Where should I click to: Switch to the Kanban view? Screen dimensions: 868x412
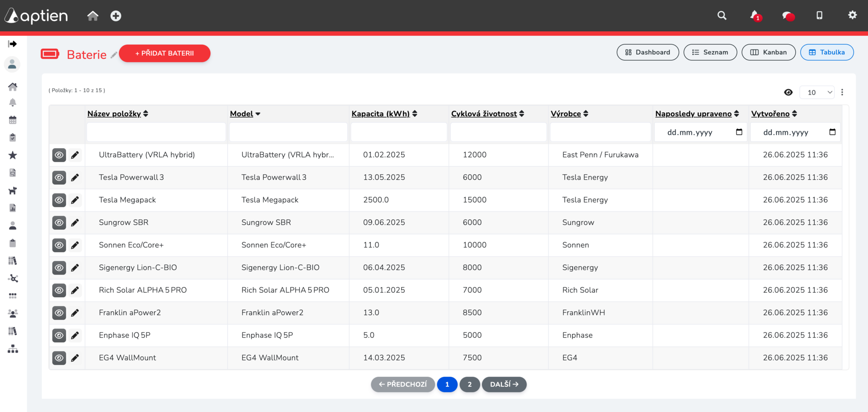coord(769,52)
